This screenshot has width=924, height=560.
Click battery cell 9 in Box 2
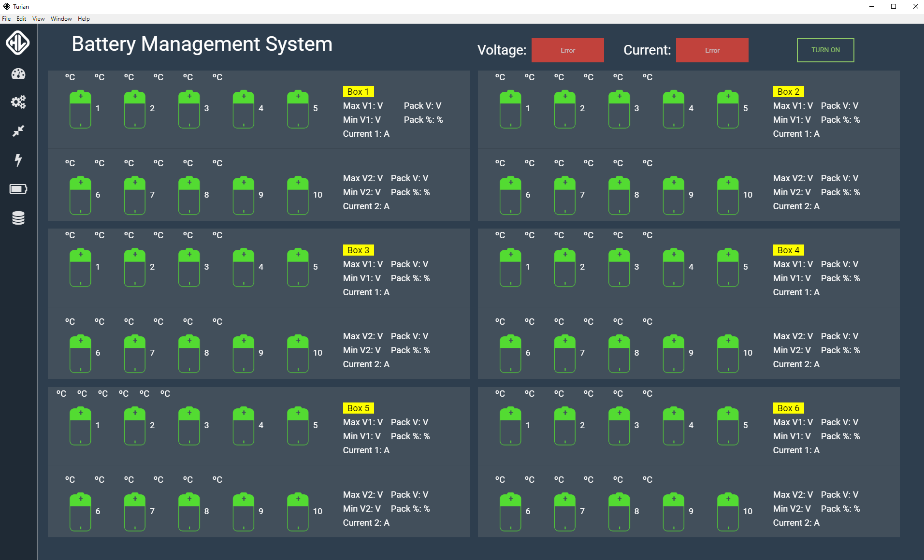[x=673, y=195]
